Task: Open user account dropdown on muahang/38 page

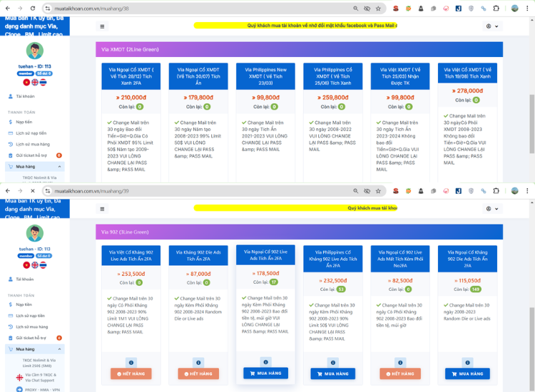Action: pyautogui.click(x=492, y=26)
